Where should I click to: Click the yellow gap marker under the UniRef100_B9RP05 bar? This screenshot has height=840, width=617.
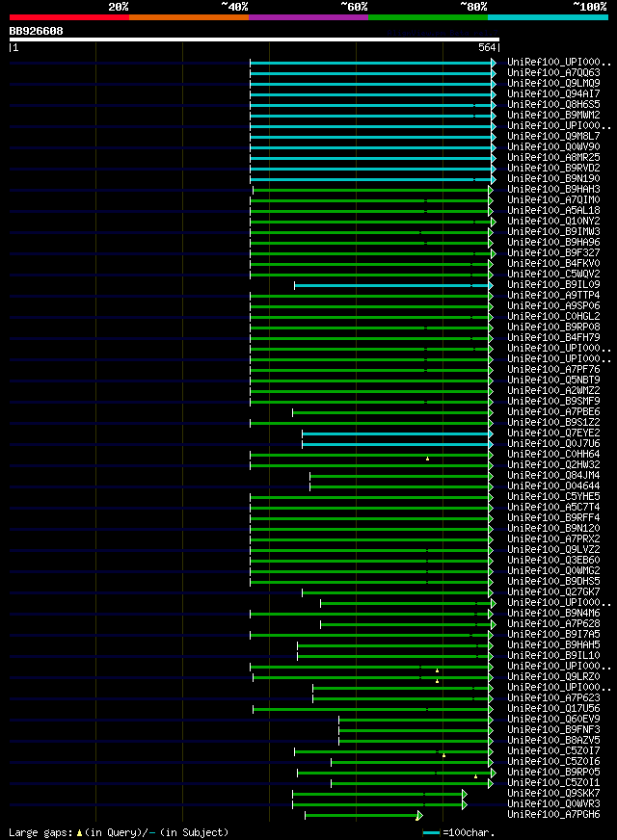click(x=475, y=776)
